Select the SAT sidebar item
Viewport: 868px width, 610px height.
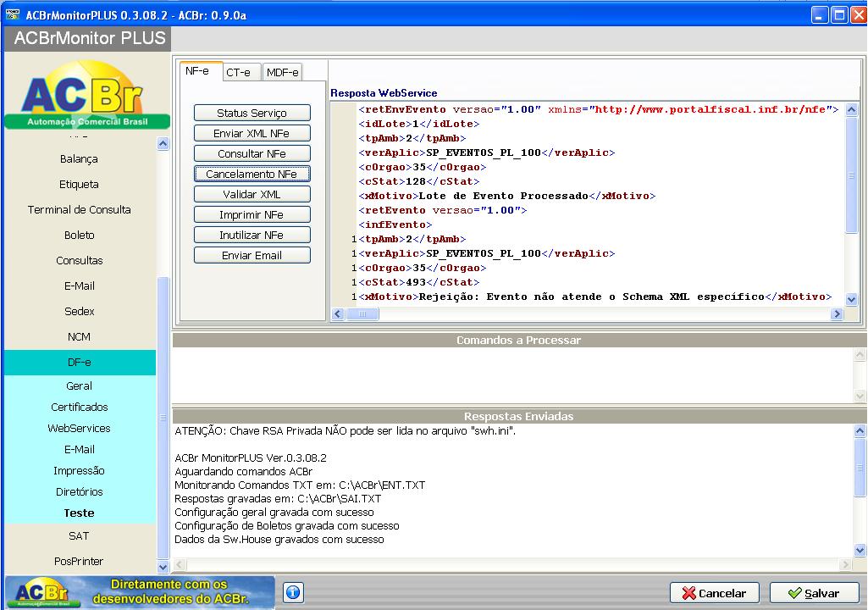coord(79,535)
